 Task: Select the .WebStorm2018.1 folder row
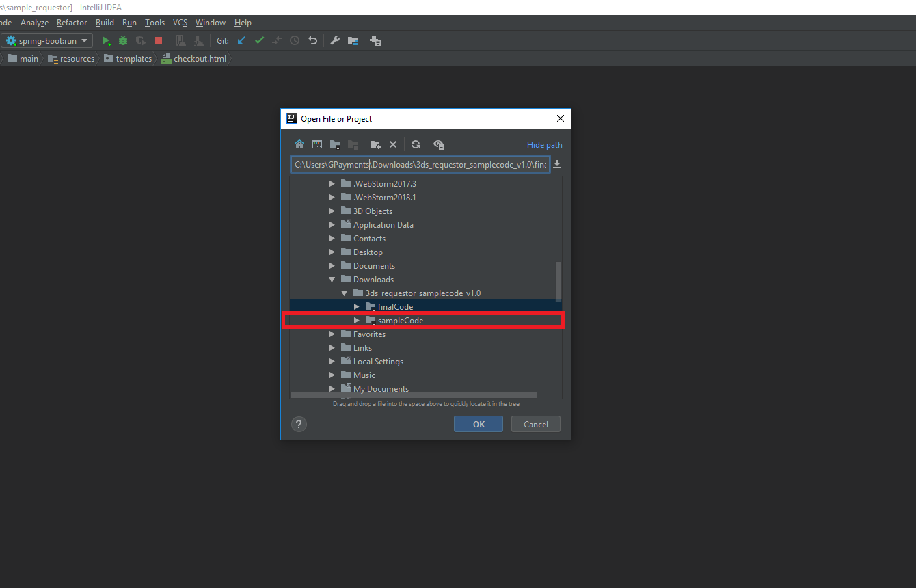click(426, 198)
